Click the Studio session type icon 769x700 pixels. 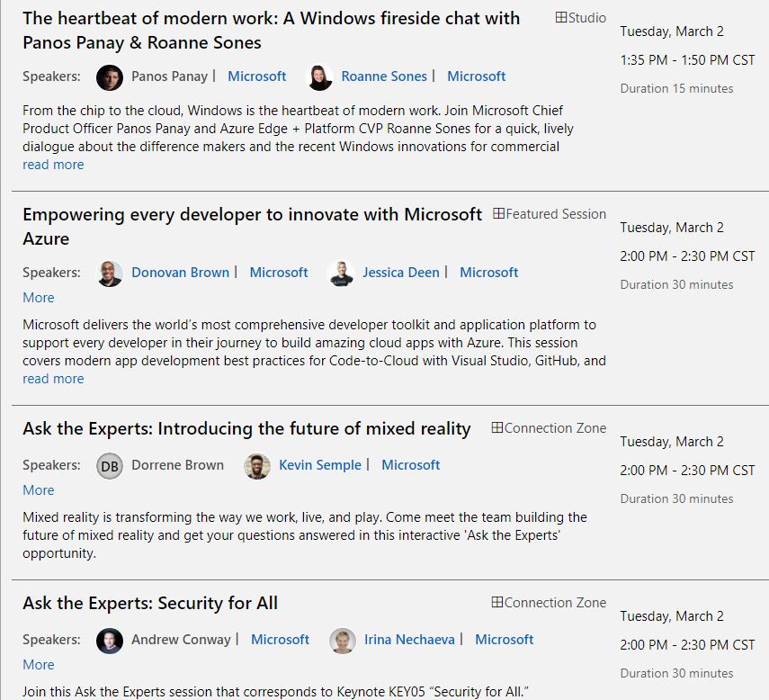pos(561,17)
